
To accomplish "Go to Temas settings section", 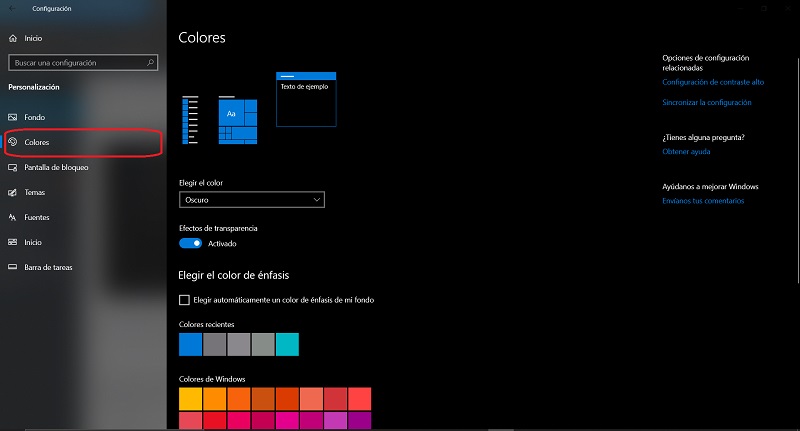I will point(35,192).
